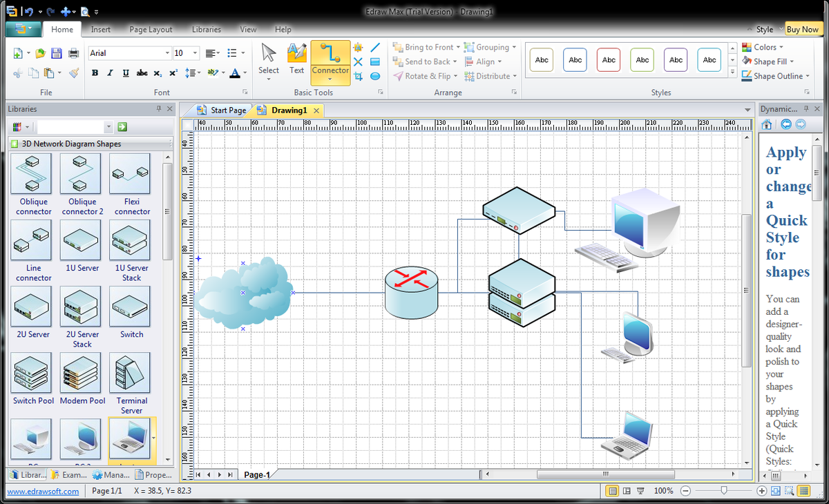Image resolution: width=829 pixels, height=504 pixels.
Task: Click the zoom slider handle
Action: tap(723, 490)
